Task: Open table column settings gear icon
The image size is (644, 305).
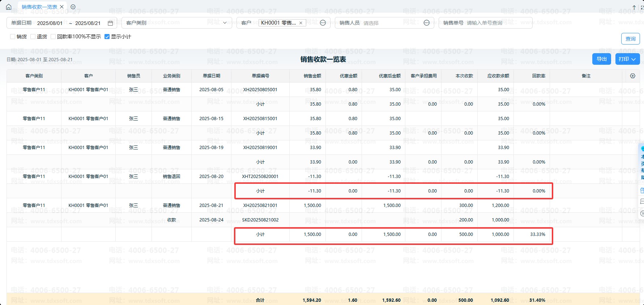Action: point(632,76)
